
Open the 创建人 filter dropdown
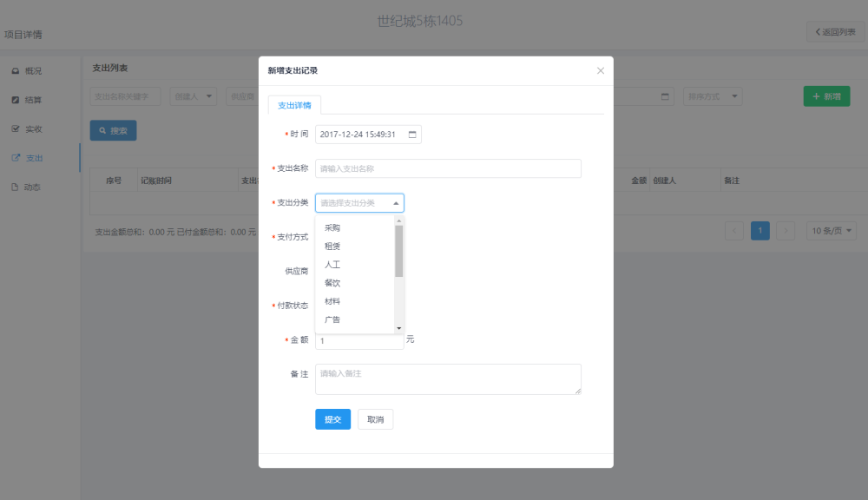(194, 96)
